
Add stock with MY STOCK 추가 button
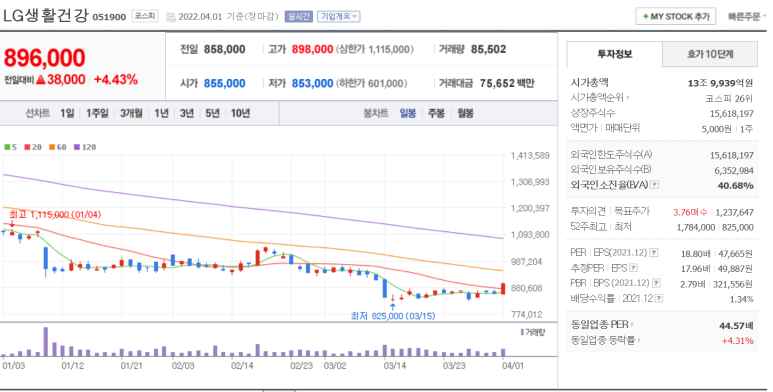pyautogui.click(x=675, y=17)
